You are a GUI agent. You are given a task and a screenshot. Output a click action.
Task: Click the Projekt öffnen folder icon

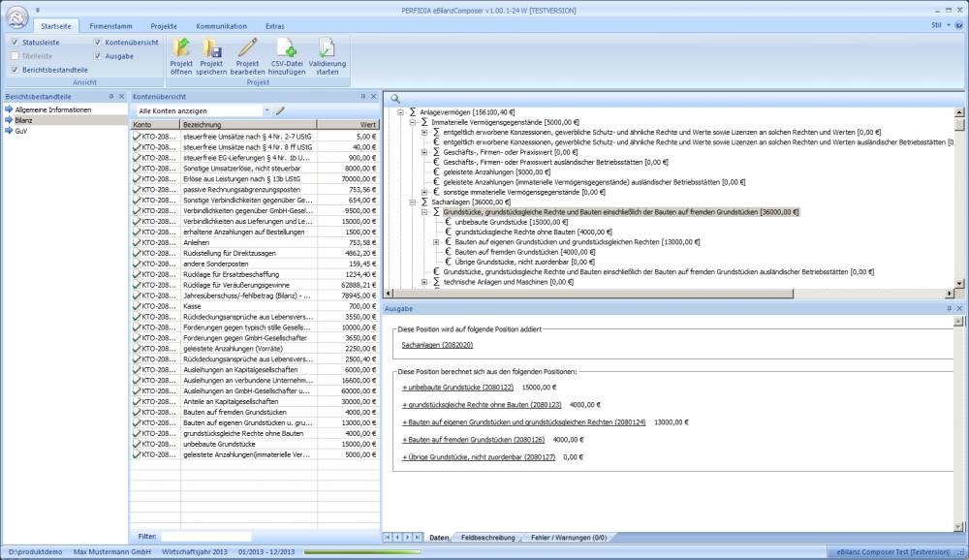pyautogui.click(x=181, y=47)
